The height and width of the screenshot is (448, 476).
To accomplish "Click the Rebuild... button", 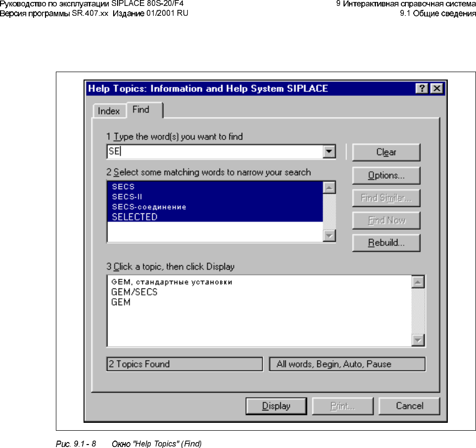I will [386, 243].
